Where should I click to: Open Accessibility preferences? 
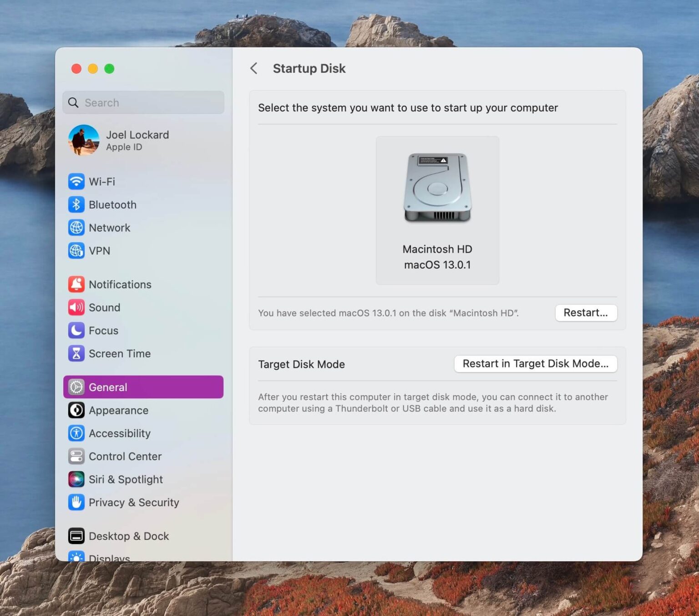(120, 433)
